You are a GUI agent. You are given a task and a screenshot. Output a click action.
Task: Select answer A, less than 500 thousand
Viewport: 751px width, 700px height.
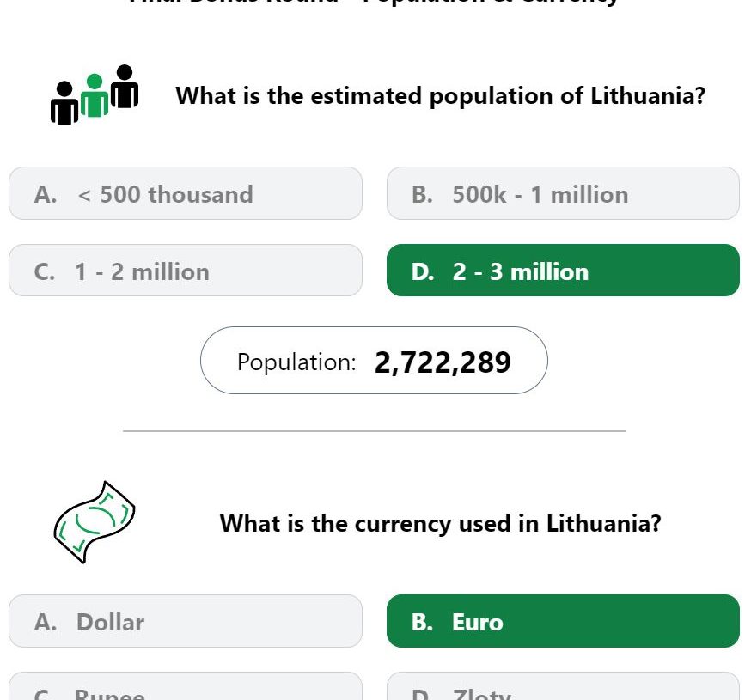pos(186,193)
